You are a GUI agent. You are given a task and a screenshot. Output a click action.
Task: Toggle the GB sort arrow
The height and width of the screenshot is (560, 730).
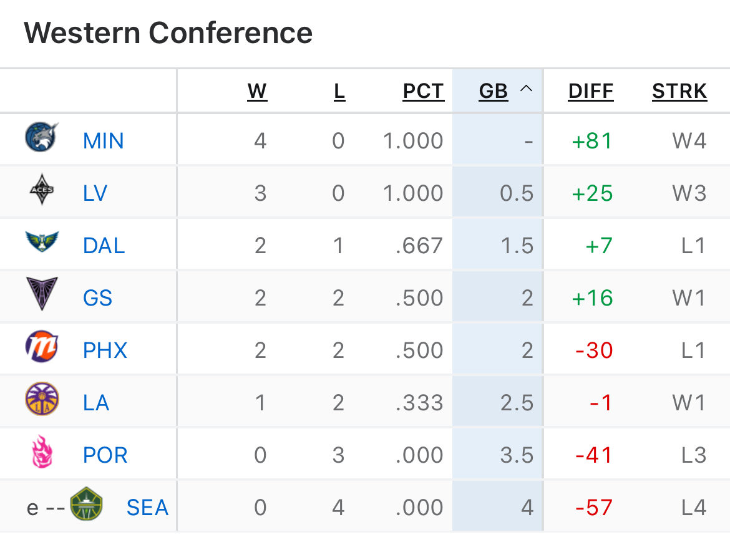tap(526, 89)
